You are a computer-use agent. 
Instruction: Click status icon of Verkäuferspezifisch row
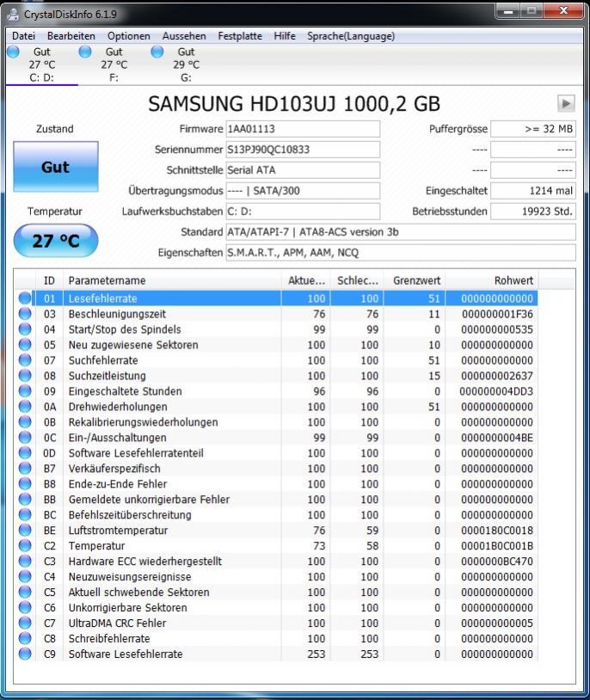(25, 469)
